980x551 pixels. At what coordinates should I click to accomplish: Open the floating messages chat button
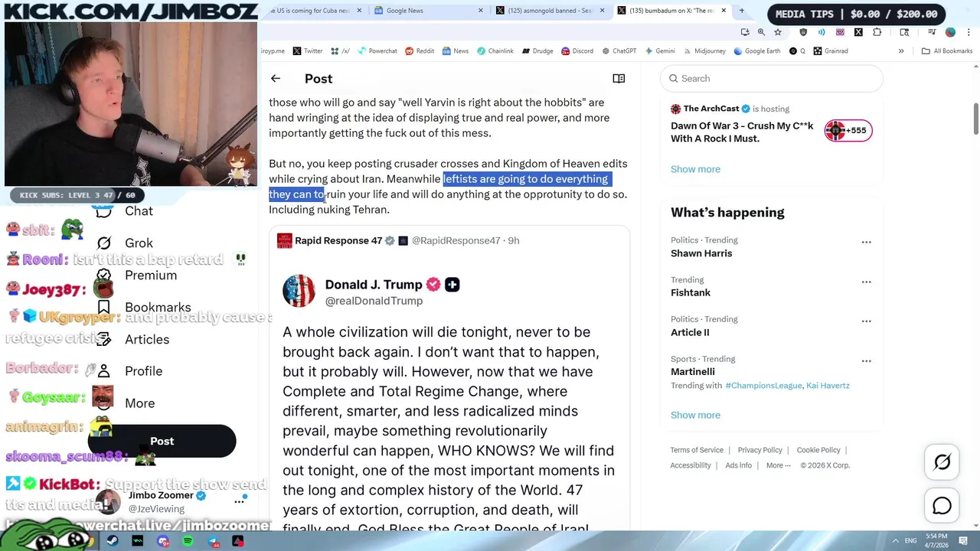[x=942, y=506]
